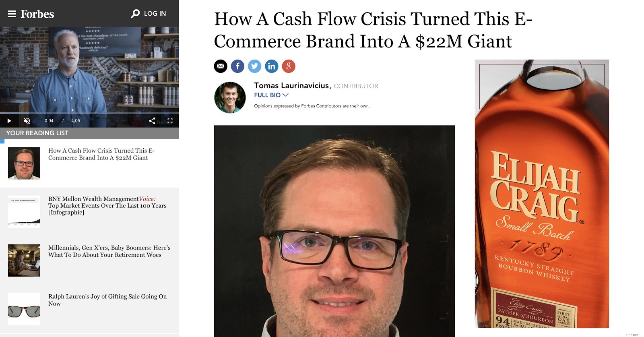Open the video share icon
The image size is (644, 337).
(153, 120)
